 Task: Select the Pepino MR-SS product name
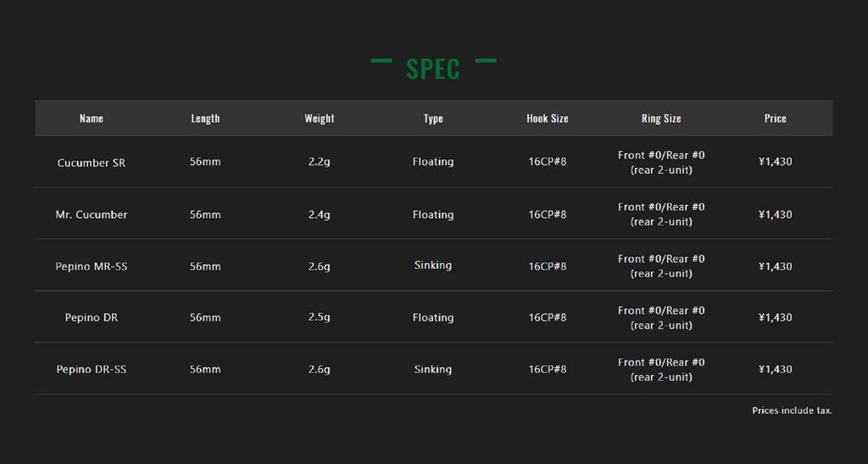tap(92, 266)
